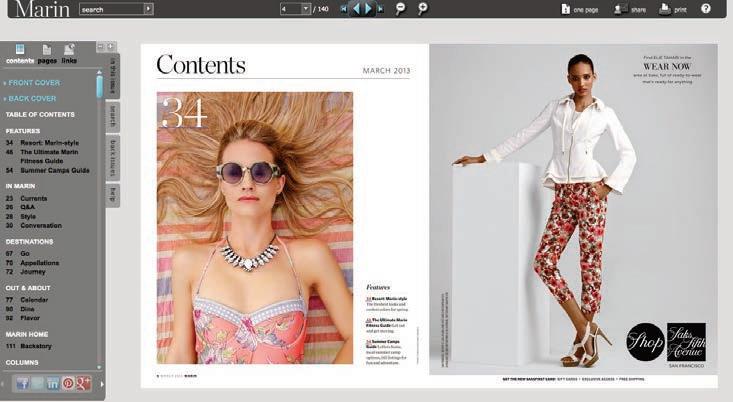Image resolution: width=733 pixels, height=402 pixels.
Task: Share on Pinterest
Action: click(x=68, y=384)
